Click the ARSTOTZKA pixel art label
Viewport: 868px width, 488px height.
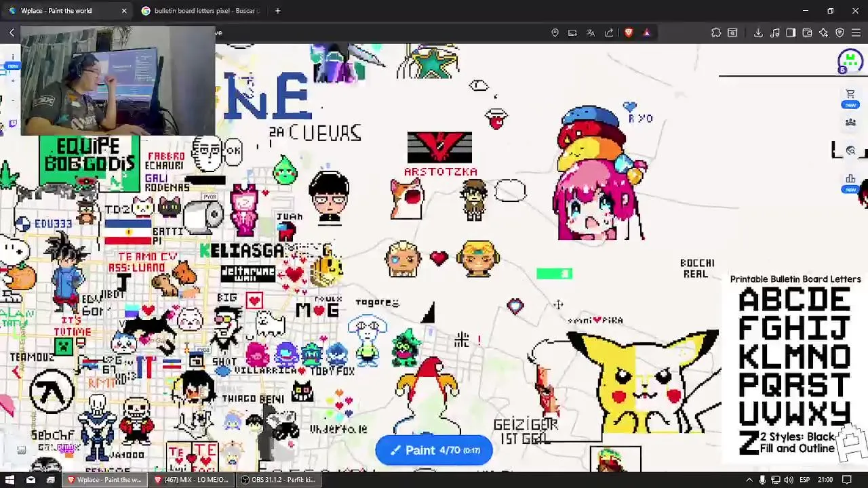coord(441,172)
